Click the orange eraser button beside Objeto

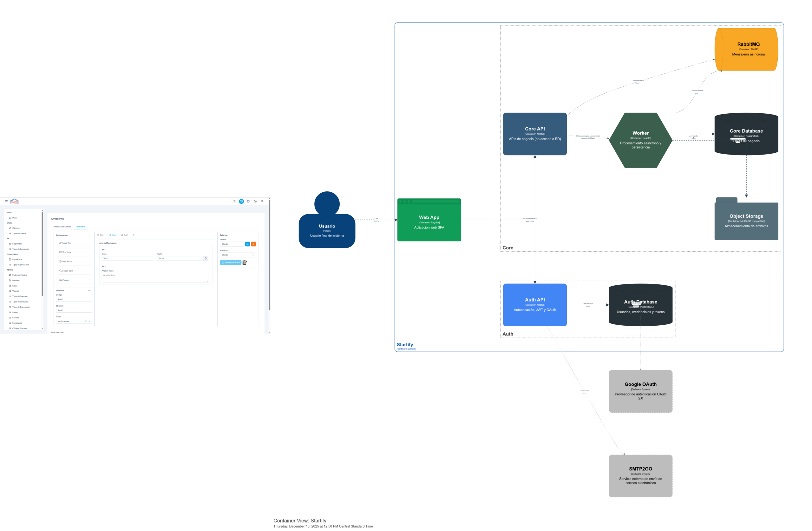pyautogui.click(x=253, y=244)
